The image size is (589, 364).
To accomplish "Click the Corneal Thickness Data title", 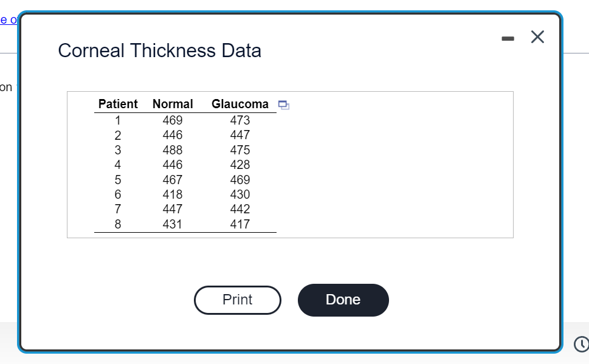I will click(x=159, y=51).
